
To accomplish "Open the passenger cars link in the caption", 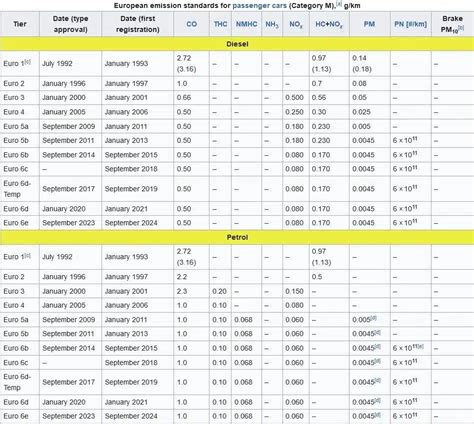I will click(259, 5).
